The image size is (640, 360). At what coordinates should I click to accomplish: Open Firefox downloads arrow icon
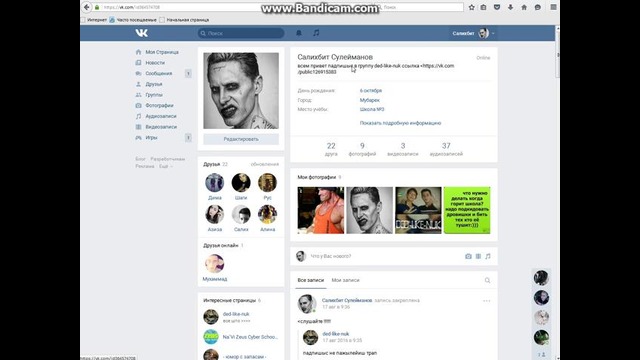point(511,7)
